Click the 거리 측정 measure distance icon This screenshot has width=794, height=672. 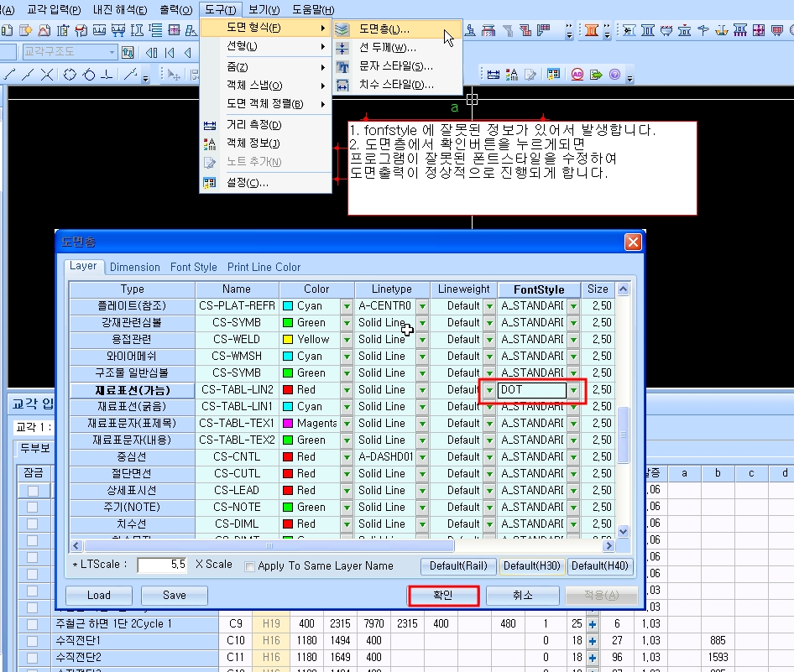point(210,125)
